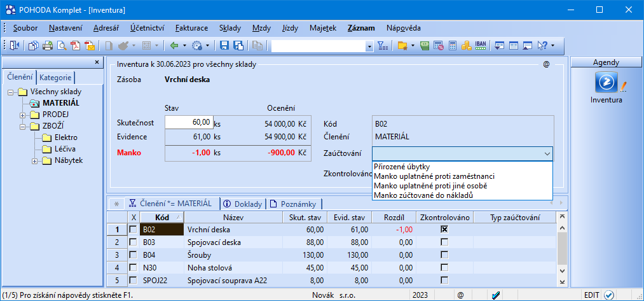Screen dimensions: 644x301
Task: Open the Inventura agenda icon
Action: pos(606,83)
